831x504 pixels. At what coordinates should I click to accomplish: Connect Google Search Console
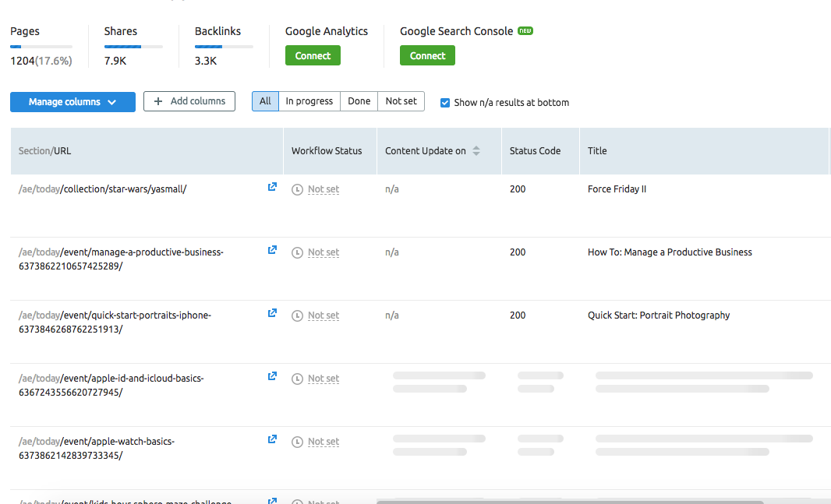(427, 55)
